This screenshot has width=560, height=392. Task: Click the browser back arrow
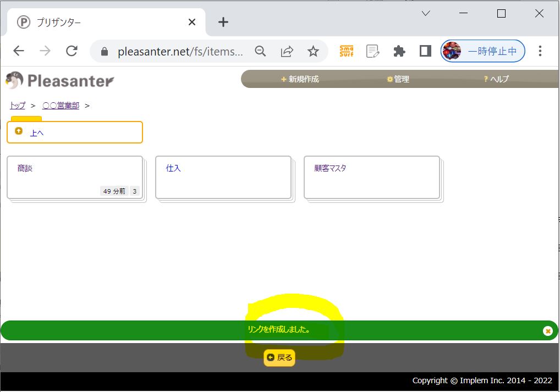[x=19, y=51]
